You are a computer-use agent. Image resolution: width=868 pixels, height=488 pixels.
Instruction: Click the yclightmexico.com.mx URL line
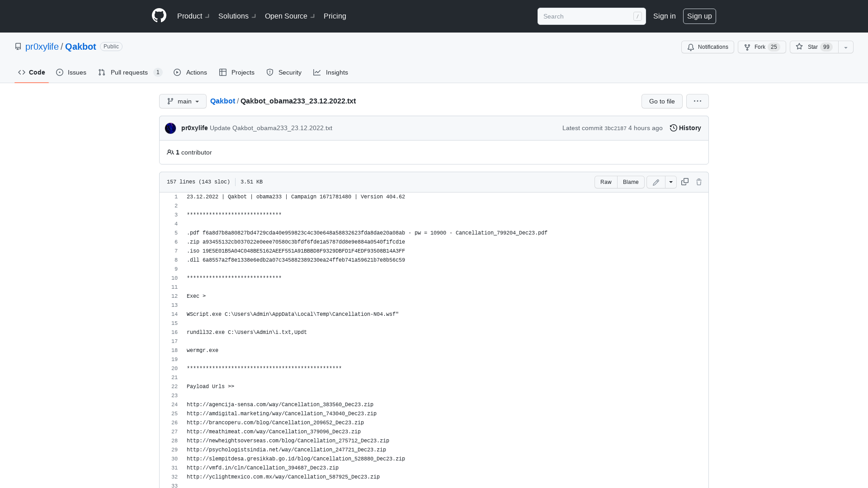point(283,477)
